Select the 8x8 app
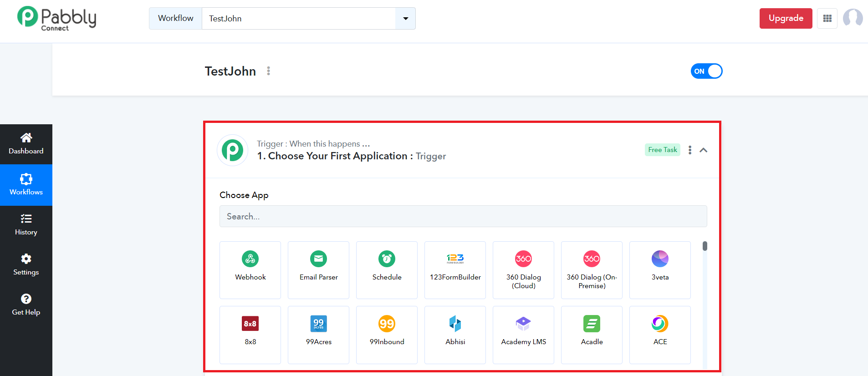Image resolution: width=868 pixels, height=376 pixels. coord(250,335)
